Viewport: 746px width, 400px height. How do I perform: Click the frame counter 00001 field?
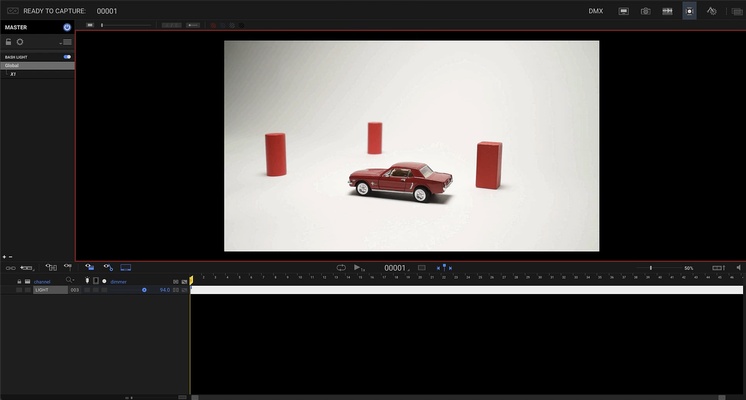point(395,268)
